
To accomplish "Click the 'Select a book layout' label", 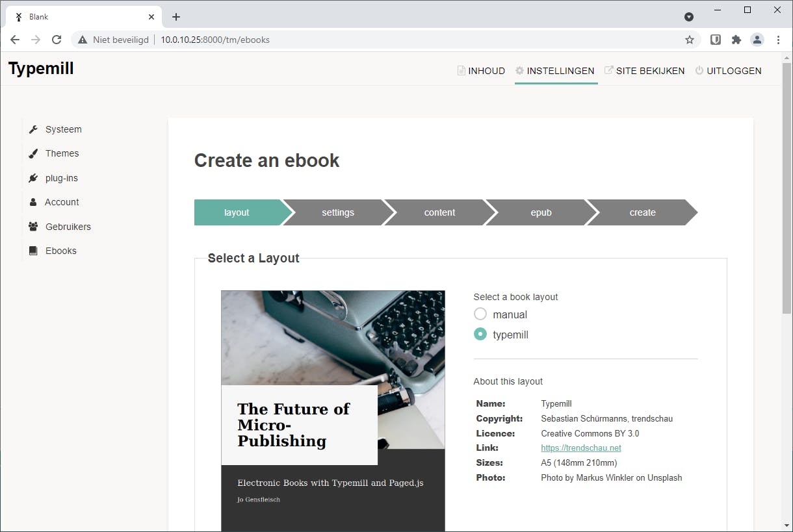I will [x=516, y=297].
